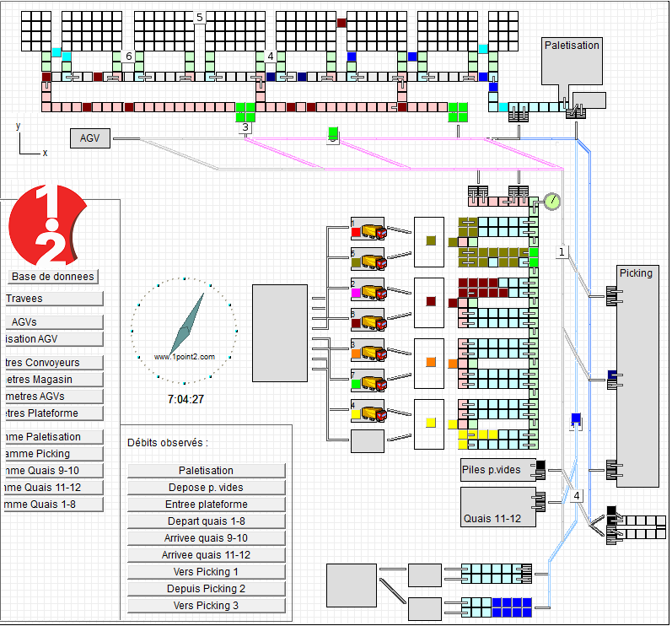Show the Depose p. vides flow rate
The height and width of the screenshot is (626, 672).
(x=207, y=488)
